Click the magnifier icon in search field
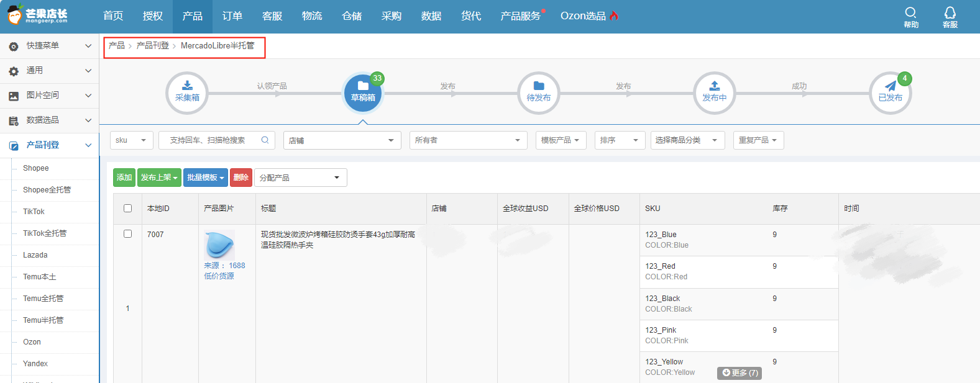The width and height of the screenshot is (980, 383). [x=265, y=140]
